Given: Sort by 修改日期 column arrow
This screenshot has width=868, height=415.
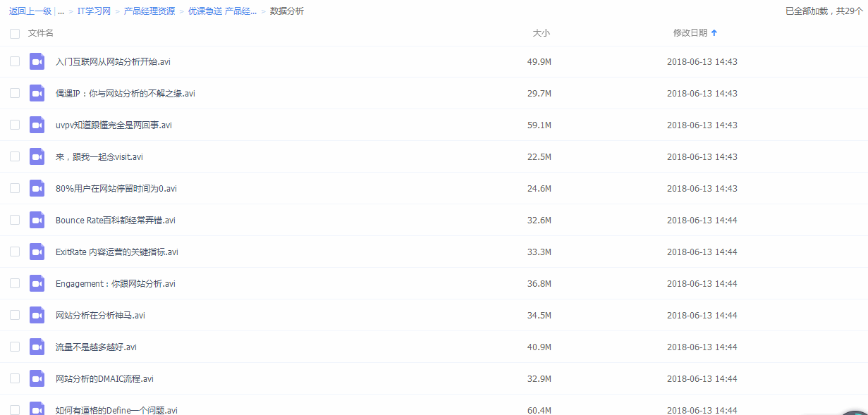Looking at the screenshot, I should 714,33.
